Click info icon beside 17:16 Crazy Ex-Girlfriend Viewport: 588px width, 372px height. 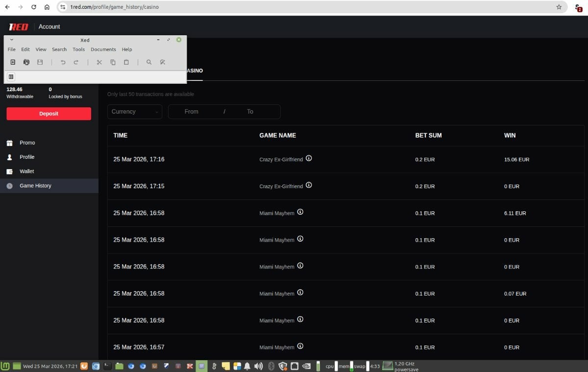point(309,158)
